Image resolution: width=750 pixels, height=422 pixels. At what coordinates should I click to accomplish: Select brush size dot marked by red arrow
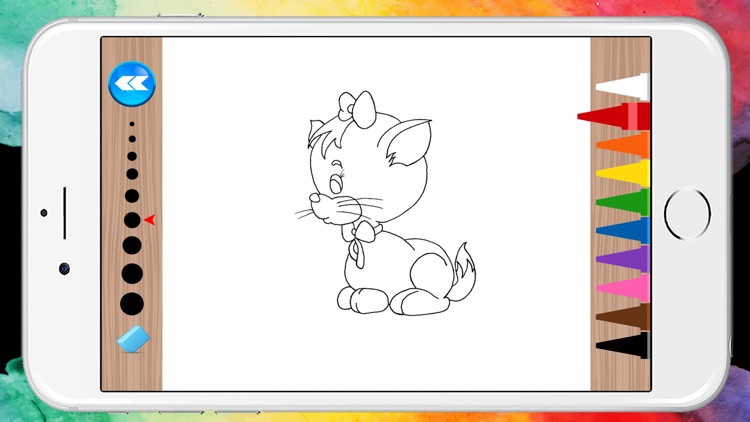132,220
